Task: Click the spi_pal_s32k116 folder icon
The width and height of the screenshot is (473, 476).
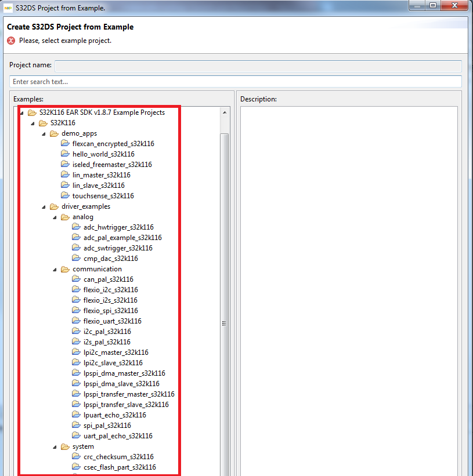Action: click(76, 425)
